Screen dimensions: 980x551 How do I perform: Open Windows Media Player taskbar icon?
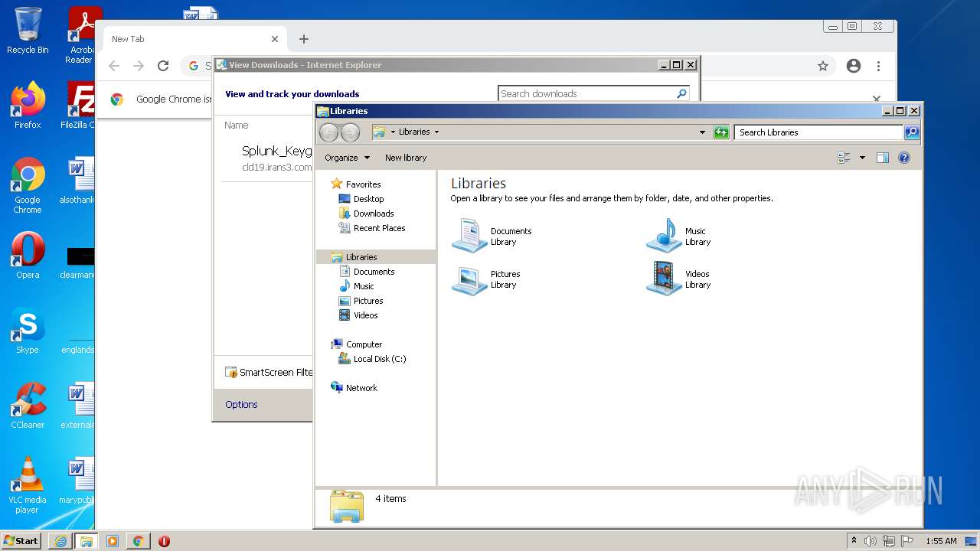point(113,541)
